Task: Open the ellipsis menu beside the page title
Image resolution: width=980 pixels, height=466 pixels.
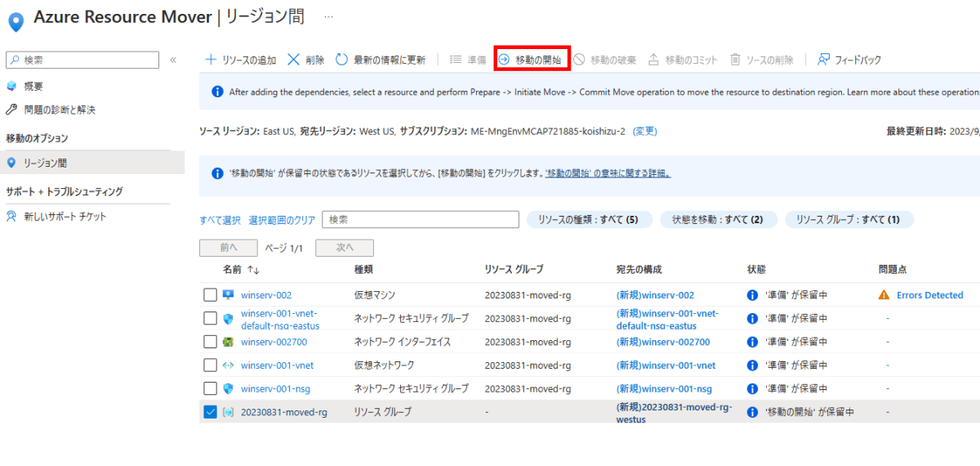Action: [328, 16]
